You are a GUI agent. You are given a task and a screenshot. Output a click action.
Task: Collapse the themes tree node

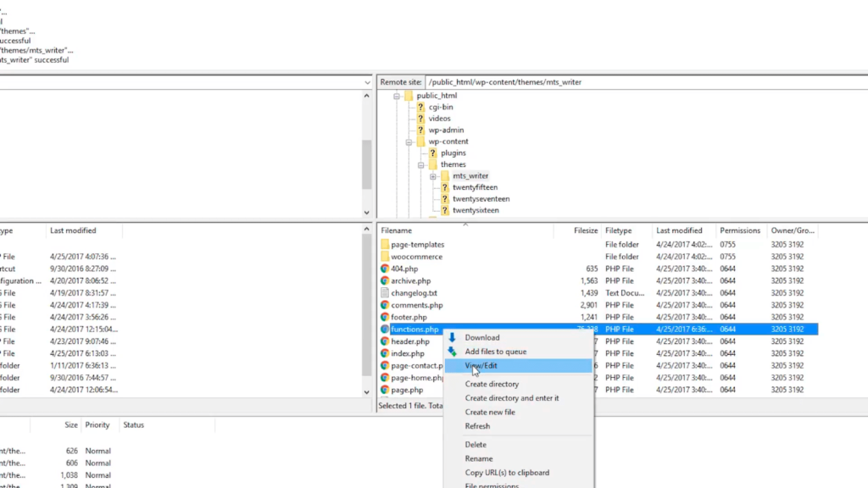click(420, 164)
